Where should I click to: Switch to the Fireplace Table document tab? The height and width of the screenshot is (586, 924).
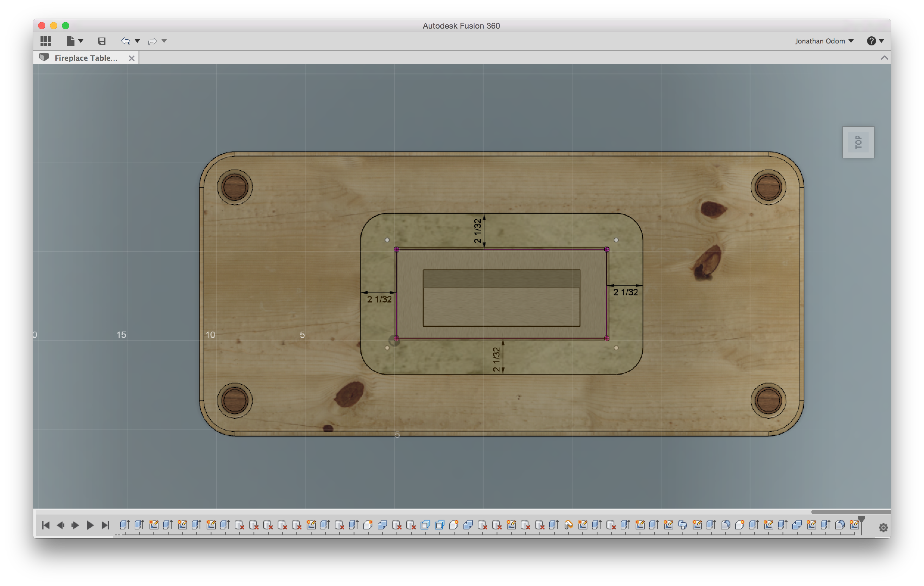tap(85, 58)
